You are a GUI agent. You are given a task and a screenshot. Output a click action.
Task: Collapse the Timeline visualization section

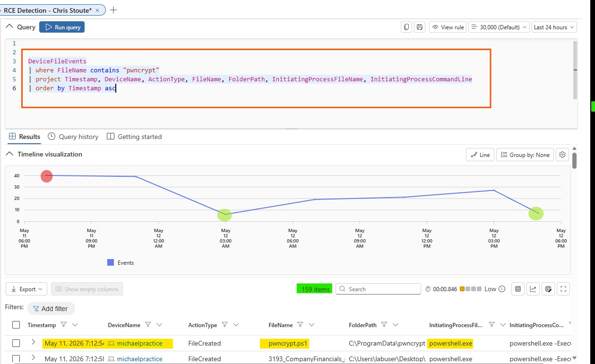(x=9, y=154)
